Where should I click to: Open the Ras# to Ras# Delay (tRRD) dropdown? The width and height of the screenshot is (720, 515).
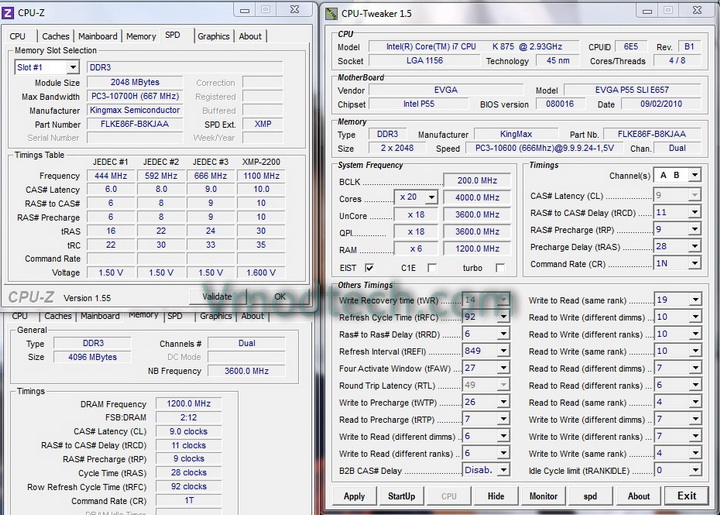(x=504, y=334)
